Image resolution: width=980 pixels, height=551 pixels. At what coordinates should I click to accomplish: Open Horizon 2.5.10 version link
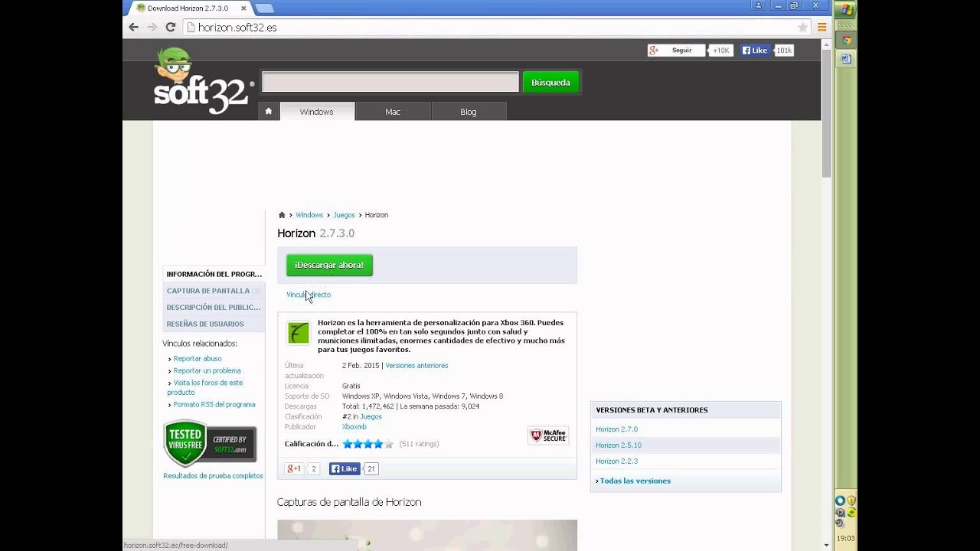coord(619,445)
